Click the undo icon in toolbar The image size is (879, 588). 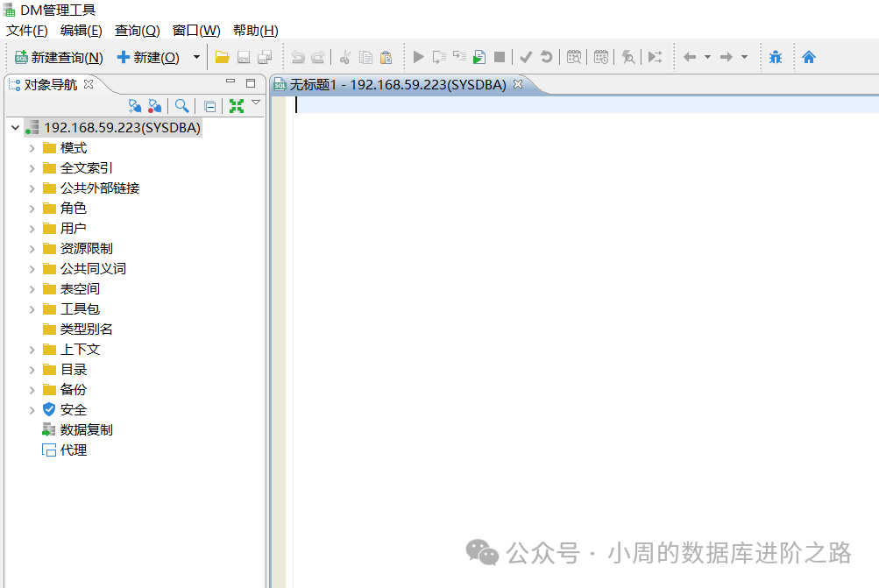pos(298,57)
